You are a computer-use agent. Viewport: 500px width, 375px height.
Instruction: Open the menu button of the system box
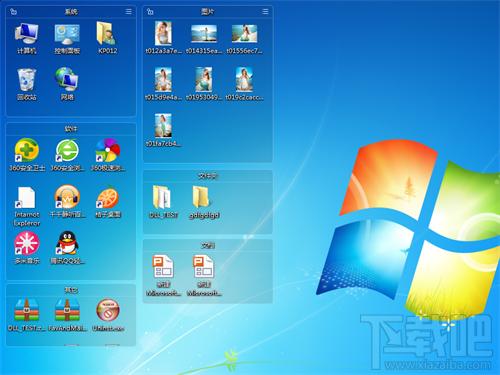128,12
